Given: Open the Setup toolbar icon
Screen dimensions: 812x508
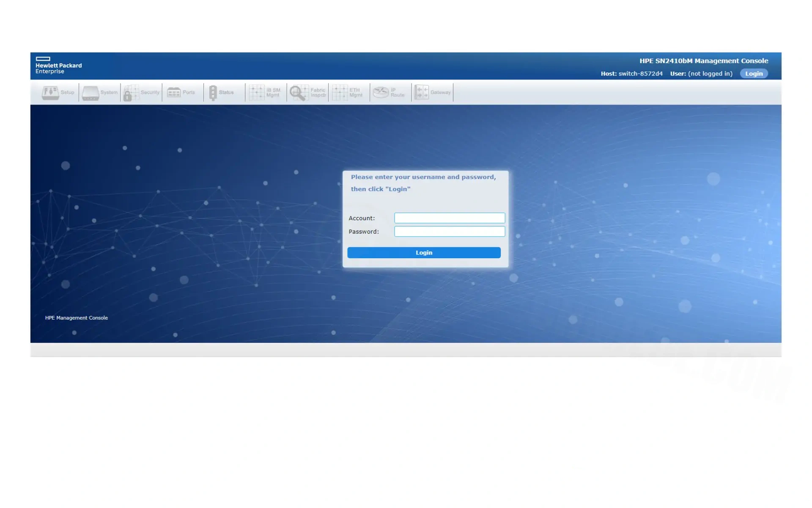Looking at the screenshot, I should 50,92.
